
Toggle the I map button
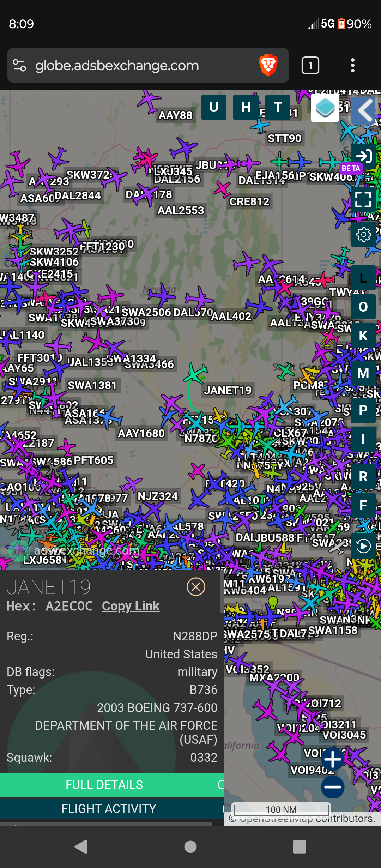pyautogui.click(x=363, y=439)
